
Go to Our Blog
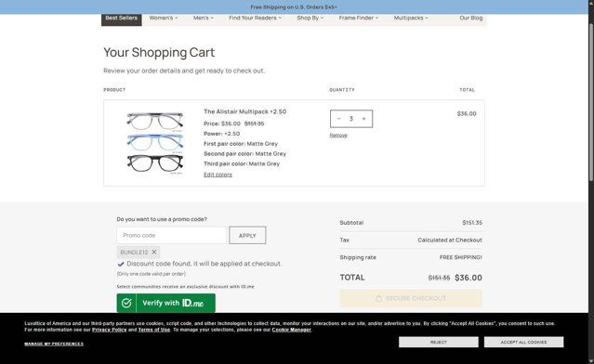click(x=471, y=18)
